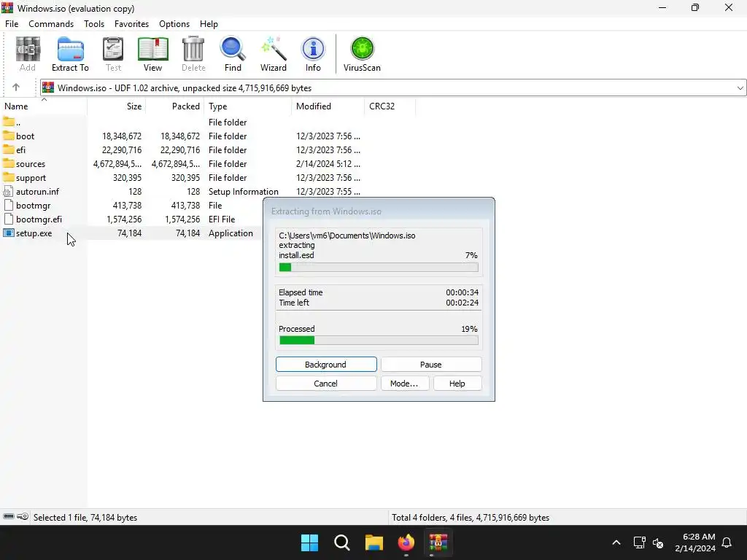Open the Windows Start menu

coord(309,542)
